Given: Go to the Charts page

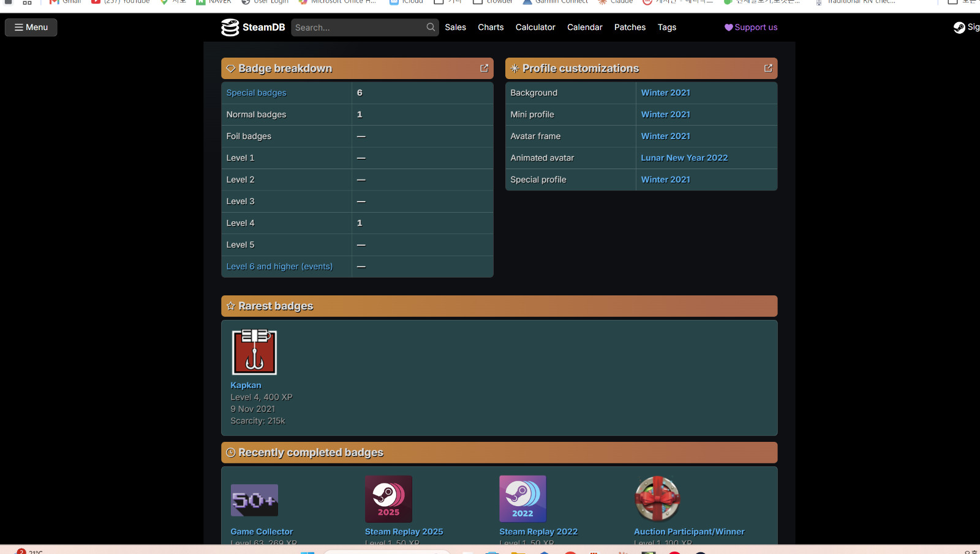Looking at the screenshot, I should (x=491, y=27).
